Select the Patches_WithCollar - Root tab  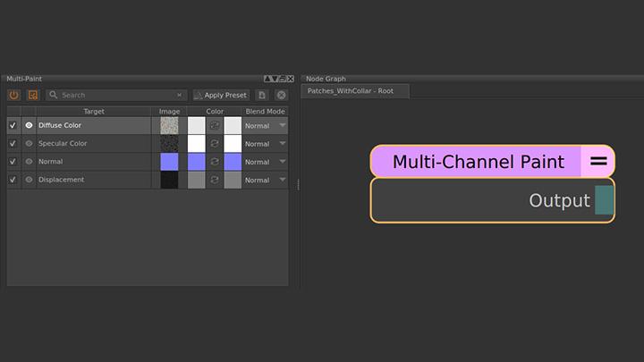point(355,91)
